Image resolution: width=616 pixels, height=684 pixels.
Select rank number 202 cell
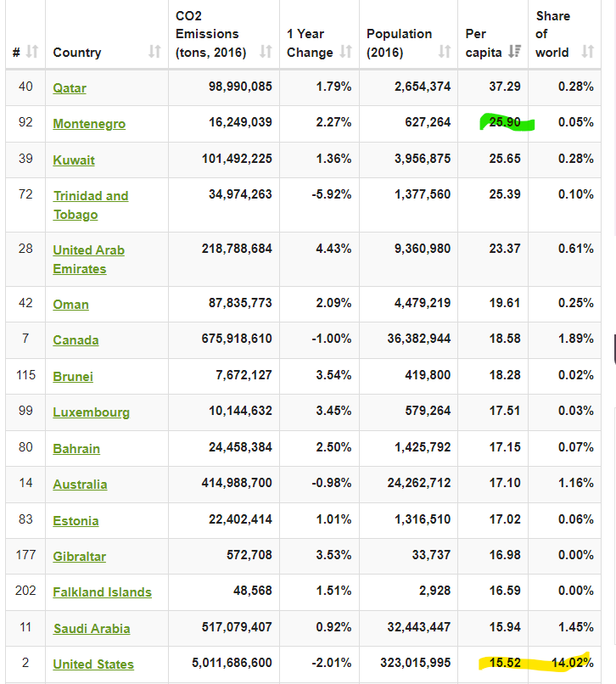[25, 591]
